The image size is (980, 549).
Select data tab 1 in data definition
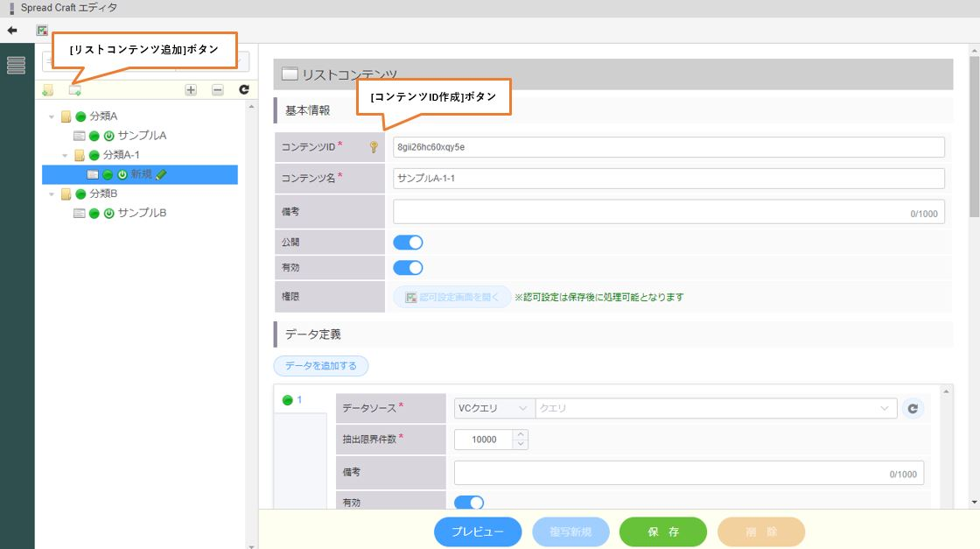tap(292, 400)
